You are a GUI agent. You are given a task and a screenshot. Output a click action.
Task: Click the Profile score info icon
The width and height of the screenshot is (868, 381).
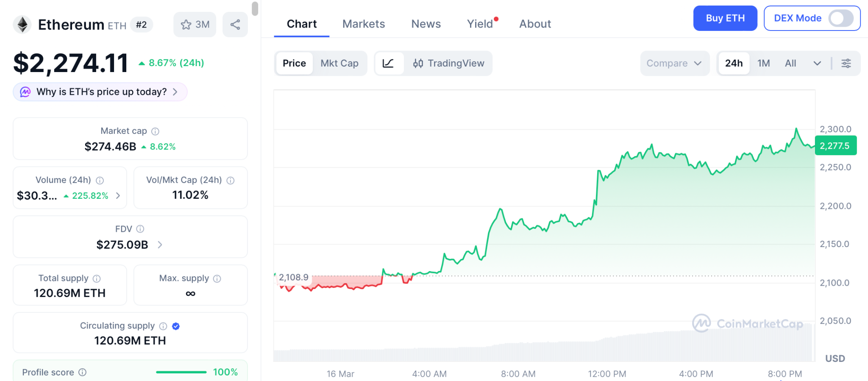83,372
